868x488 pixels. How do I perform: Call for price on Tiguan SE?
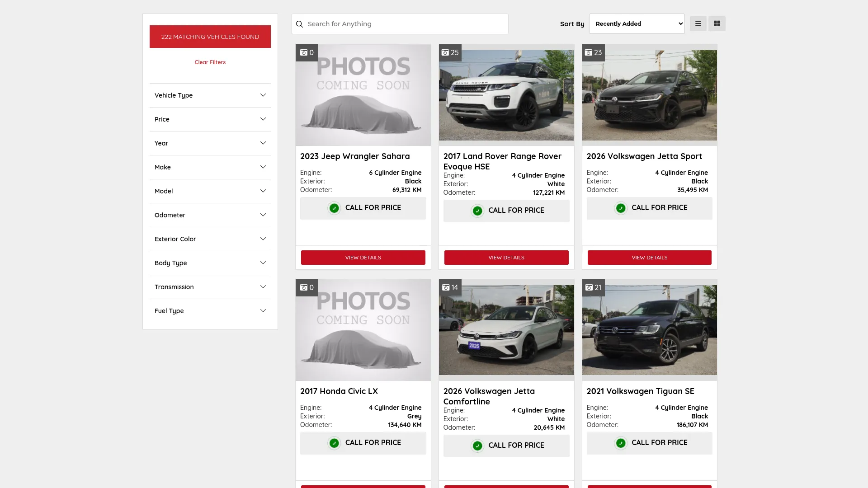coord(649,443)
